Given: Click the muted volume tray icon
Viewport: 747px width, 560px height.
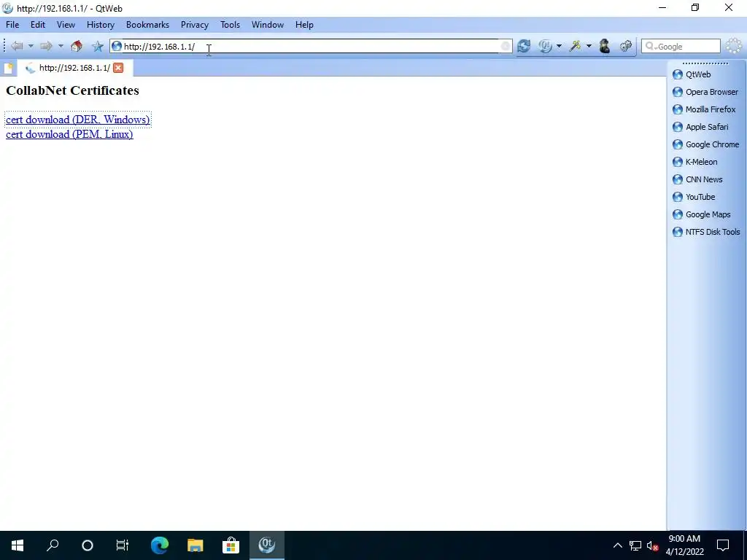Looking at the screenshot, I should pos(652,545).
